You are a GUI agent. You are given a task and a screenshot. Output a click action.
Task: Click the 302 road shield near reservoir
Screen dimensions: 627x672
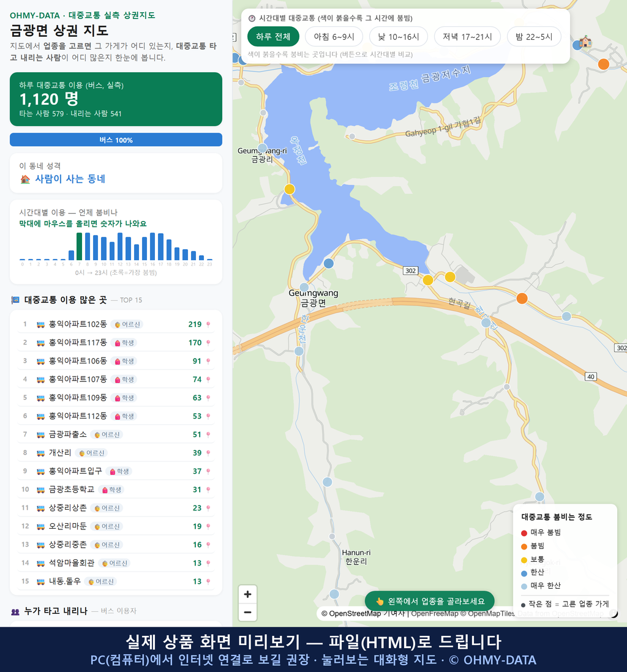point(410,271)
